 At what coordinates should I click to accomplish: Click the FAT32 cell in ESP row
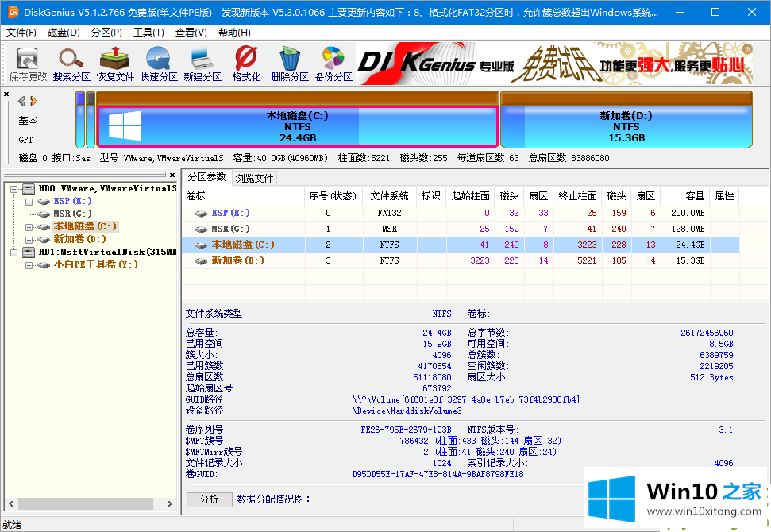pos(389,213)
